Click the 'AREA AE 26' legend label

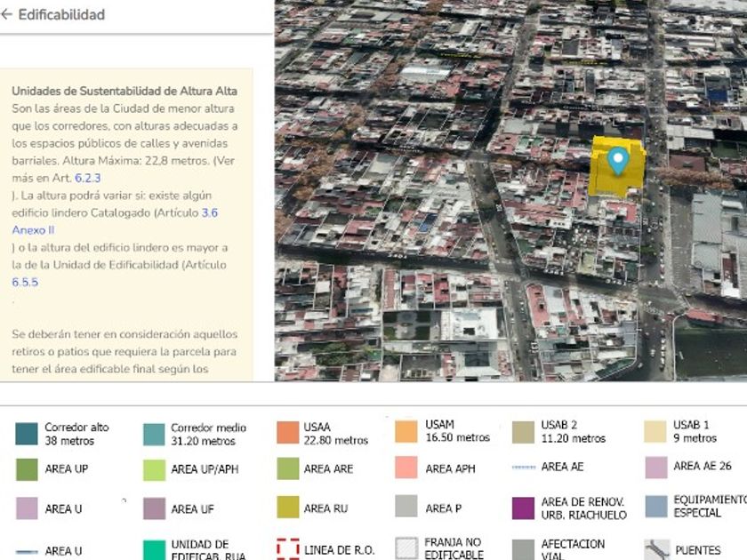click(x=703, y=466)
